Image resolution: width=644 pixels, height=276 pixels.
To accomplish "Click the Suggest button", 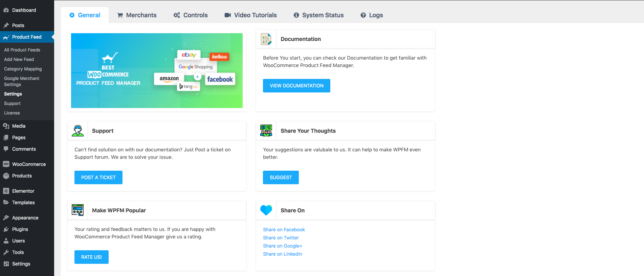I will [x=281, y=177].
